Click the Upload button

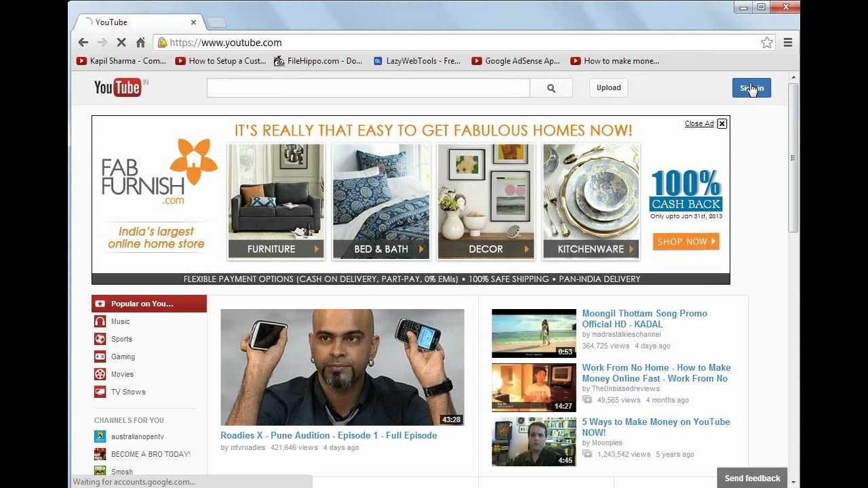pyautogui.click(x=608, y=87)
